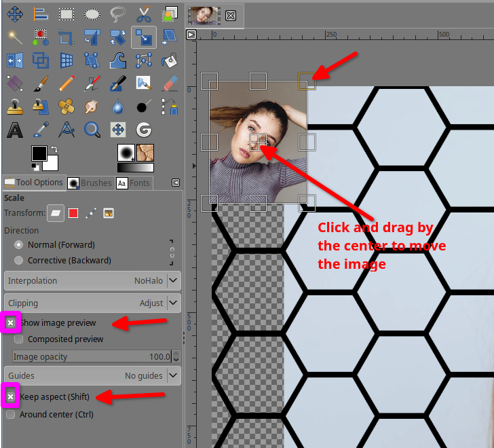
Task: Select the Smudge tool
Action: [x=92, y=107]
